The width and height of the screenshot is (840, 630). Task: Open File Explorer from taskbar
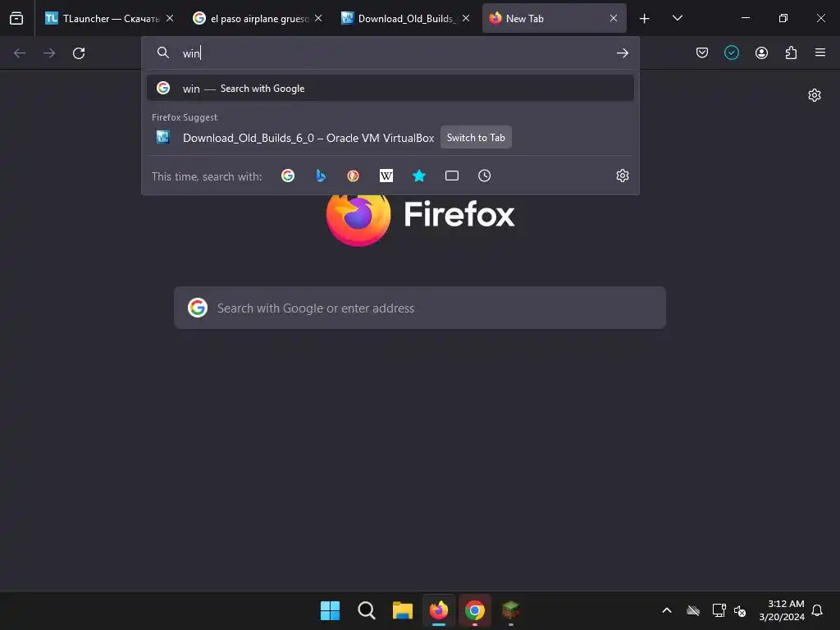pyautogui.click(x=402, y=610)
